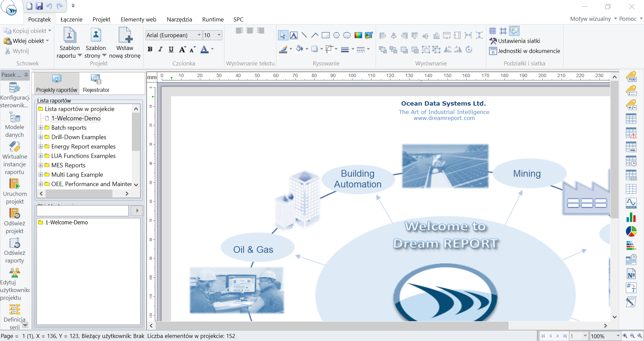
Task: Open font color dropdown arrow
Action: tap(212, 49)
